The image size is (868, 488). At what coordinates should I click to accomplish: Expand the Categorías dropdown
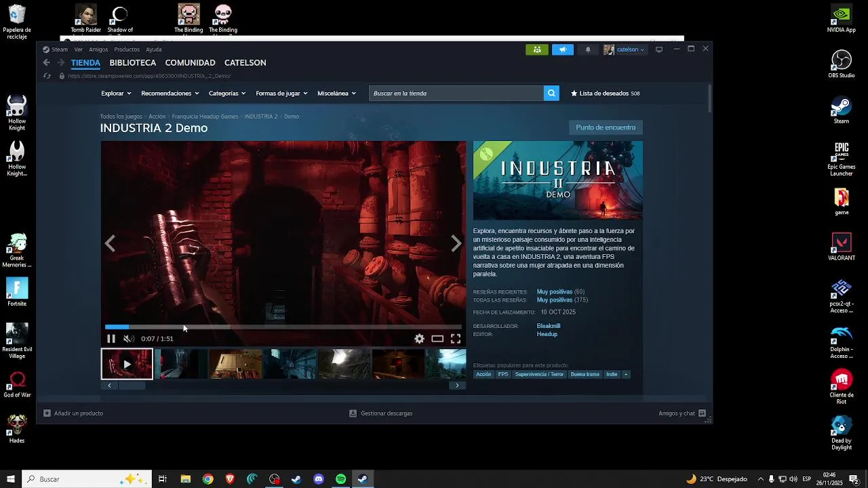227,94
